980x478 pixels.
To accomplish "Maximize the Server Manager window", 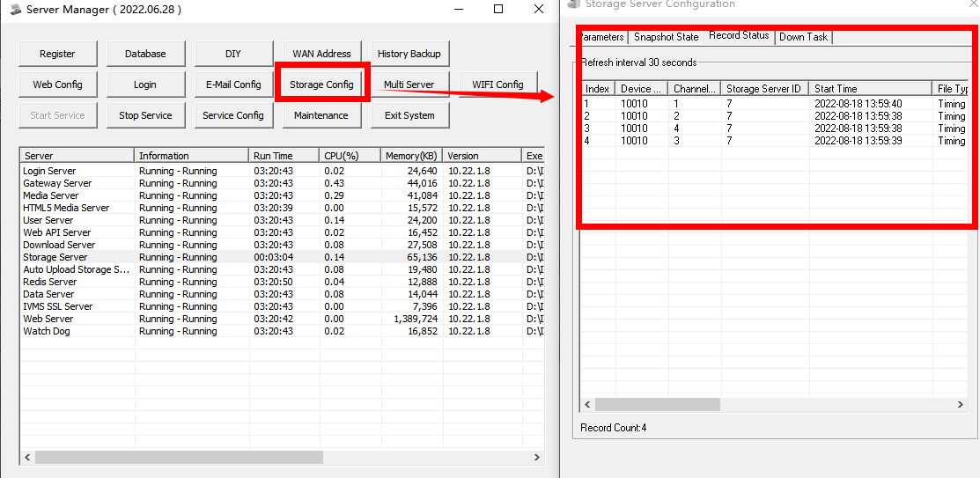I will [x=498, y=10].
